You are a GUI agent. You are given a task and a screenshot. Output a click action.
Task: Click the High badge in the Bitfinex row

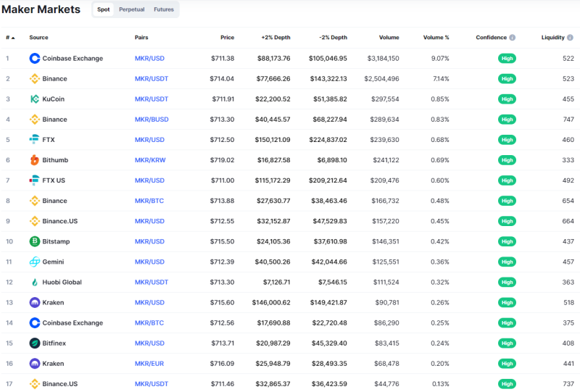click(507, 343)
